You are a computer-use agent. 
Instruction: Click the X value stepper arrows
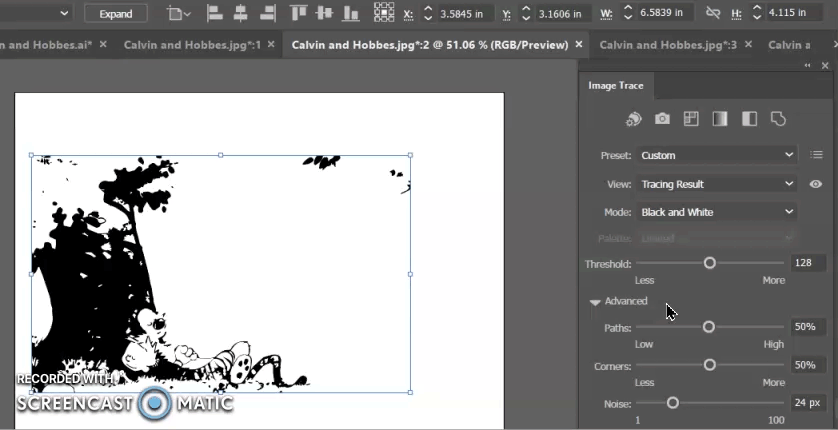click(428, 13)
